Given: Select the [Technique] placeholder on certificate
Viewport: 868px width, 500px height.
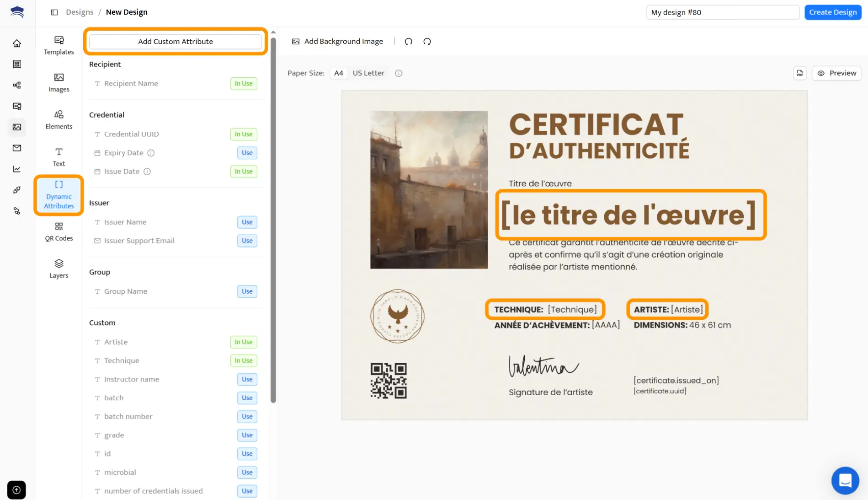Looking at the screenshot, I should click(x=572, y=310).
